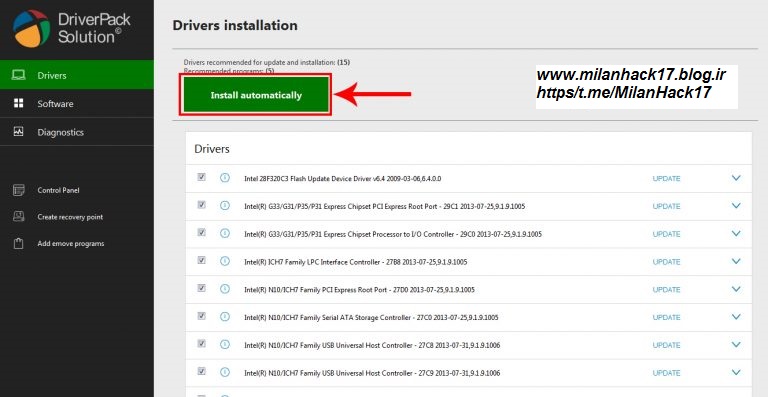The image size is (768, 397).
Task: Open the Diagnostics chart icon
Action: click(x=19, y=131)
